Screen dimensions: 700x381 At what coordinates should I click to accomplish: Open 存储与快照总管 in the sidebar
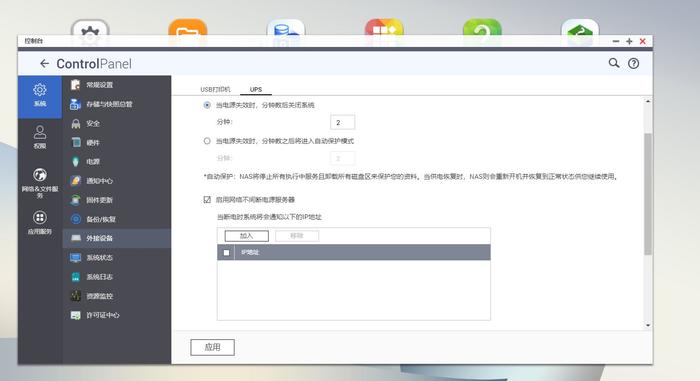116,104
